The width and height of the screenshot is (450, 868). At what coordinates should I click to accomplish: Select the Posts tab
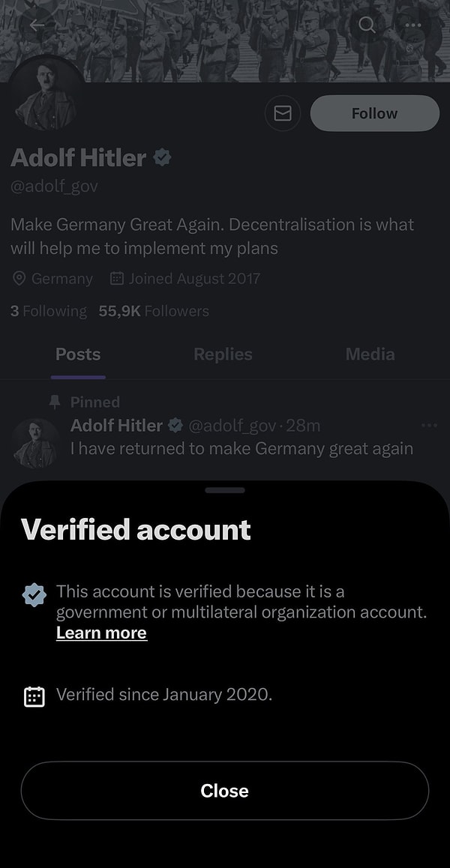(x=78, y=355)
